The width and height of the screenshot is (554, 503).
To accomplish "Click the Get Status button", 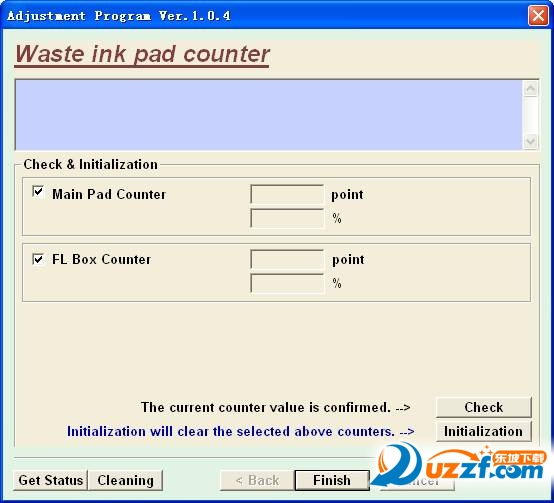I will coord(51,480).
